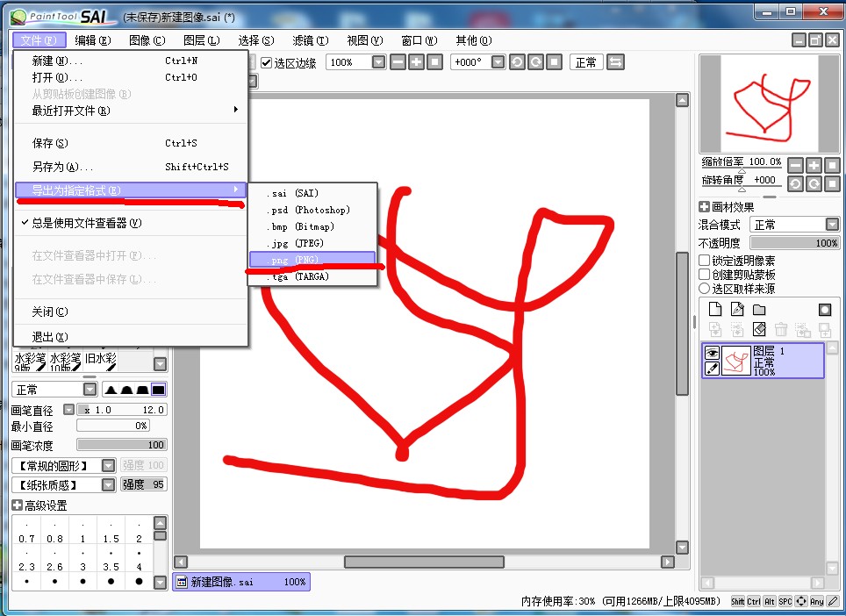The width and height of the screenshot is (846, 616).
Task: Open the rotation +000° dropdown
Action: [498, 62]
